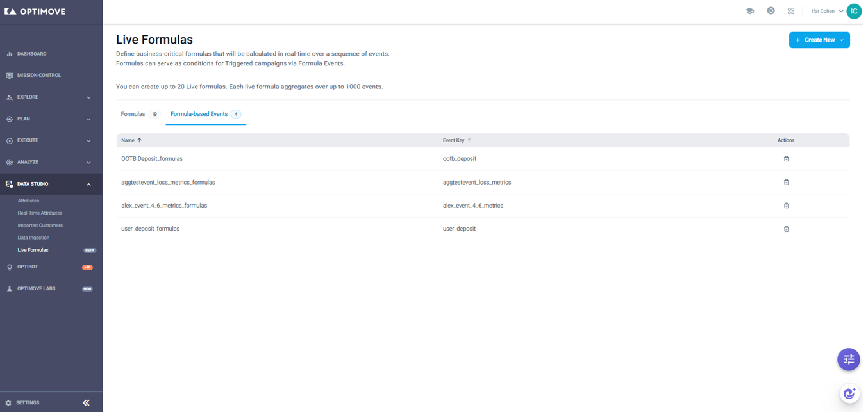Image resolution: width=868 pixels, height=412 pixels.
Task: Open Attributes under Data Studio
Action: pos(28,201)
